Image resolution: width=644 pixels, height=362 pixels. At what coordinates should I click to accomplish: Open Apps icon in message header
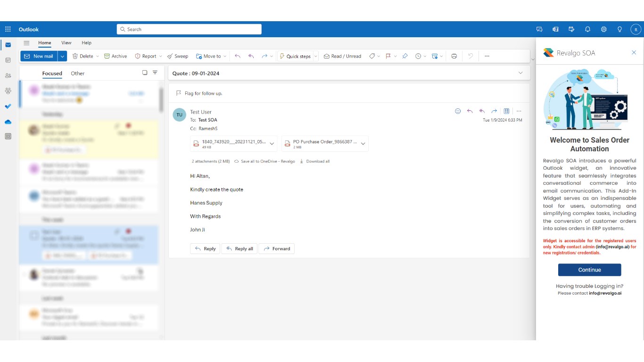coord(506,111)
